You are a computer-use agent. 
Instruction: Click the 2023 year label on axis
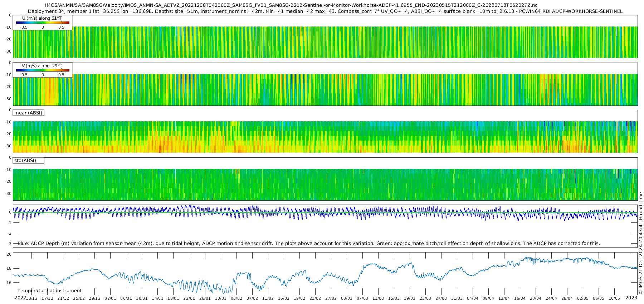tap(631, 298)
